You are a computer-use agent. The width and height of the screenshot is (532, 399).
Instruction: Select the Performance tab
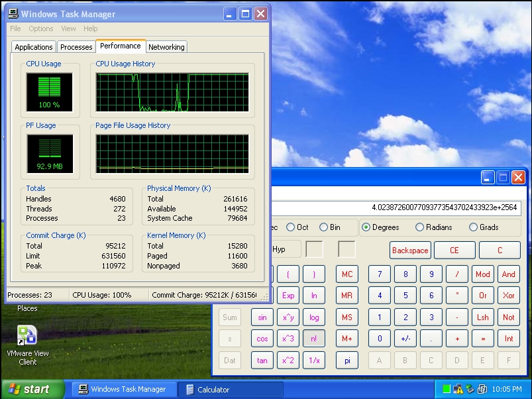(x=121, y=46)
